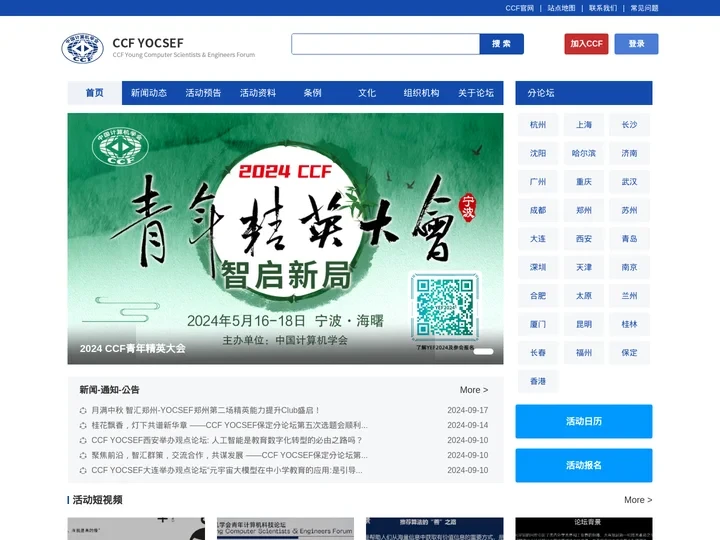Select the 合肥 sub-forum
This screenshot has height=540, width=720.
(538, 296)
